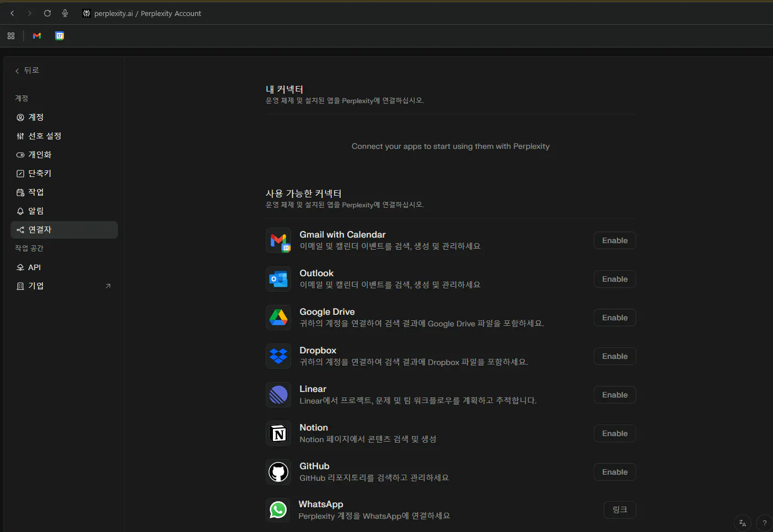Click the Outlook title text
This screenshot has height=532, width=773.
[x=316, y=273]
